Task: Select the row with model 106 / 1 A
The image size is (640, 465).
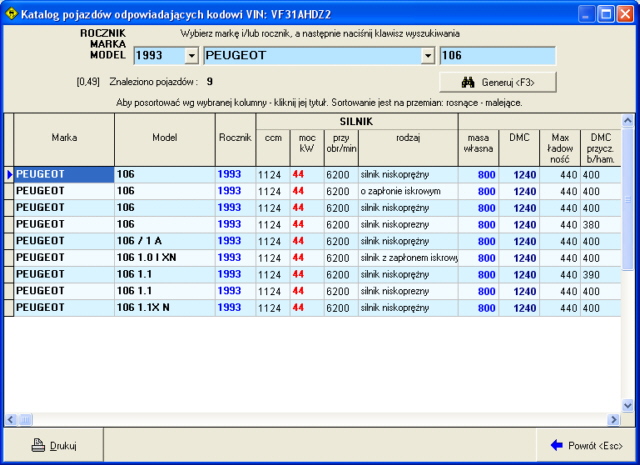Action: coord(164,241)
